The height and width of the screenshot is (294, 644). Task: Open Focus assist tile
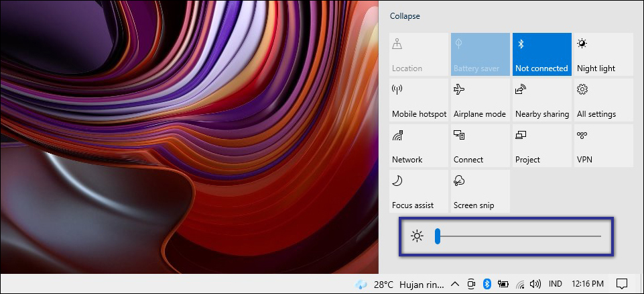point(418,191)
